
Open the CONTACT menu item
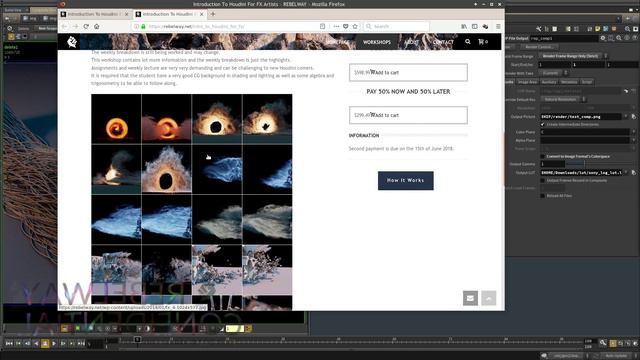[x=443, y=42]
